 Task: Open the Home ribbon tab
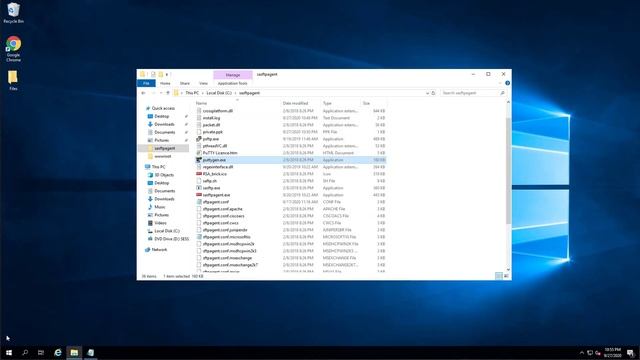(x=165, y=83)
